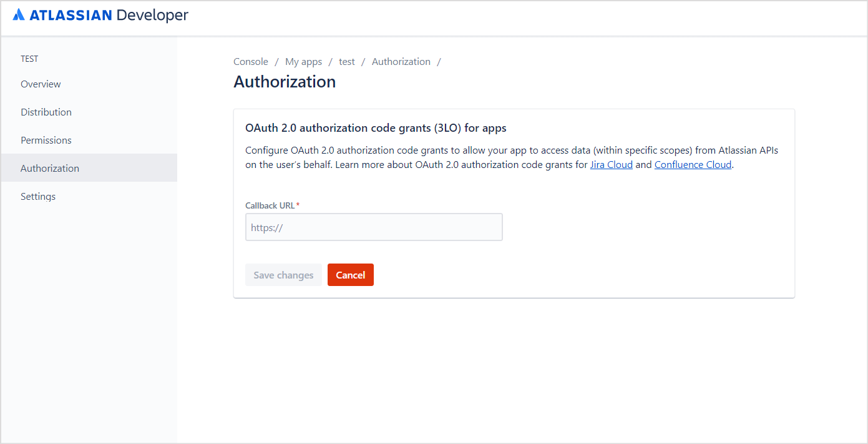Image resolution: width=868 pixels, height=444 pixels.
Task: Open Settings from the sidebar
Action: coord(38,197)
